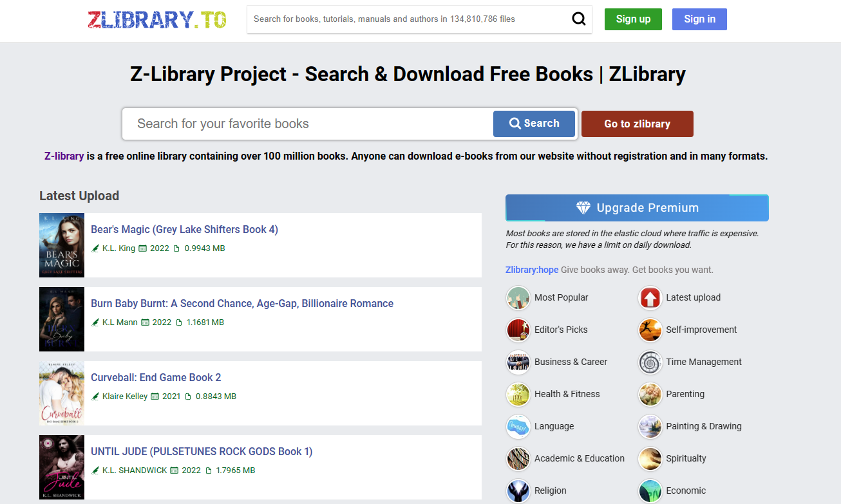Click the Until Jude cover thumbnail
The width and height of the screenshot is (841, 504).
[62, 467]
